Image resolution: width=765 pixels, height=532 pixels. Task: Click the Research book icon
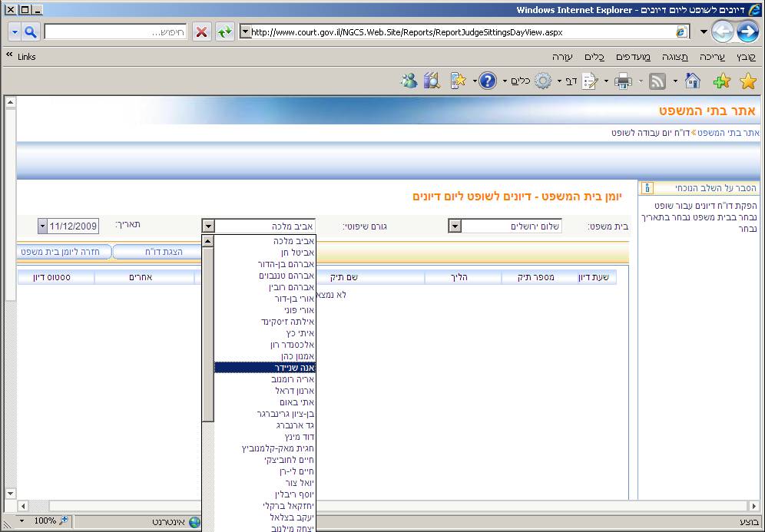(x=431, y=81)
